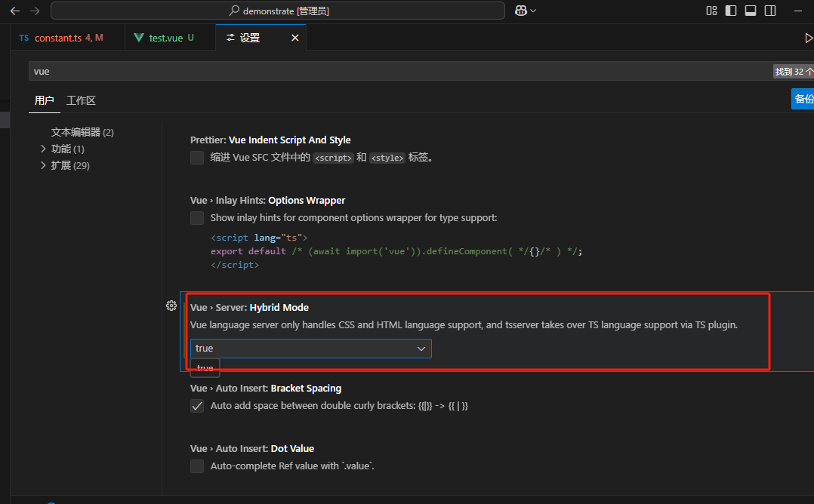Viewport: 814px width, 504px height.
Task: Toggle the secondary side bar icon
Action: point(770,11)
